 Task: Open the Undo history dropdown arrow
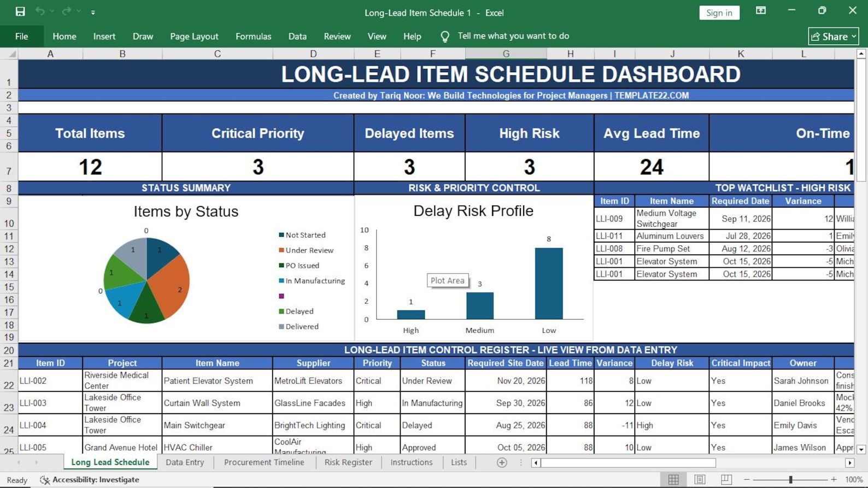[x=52, y=11]
